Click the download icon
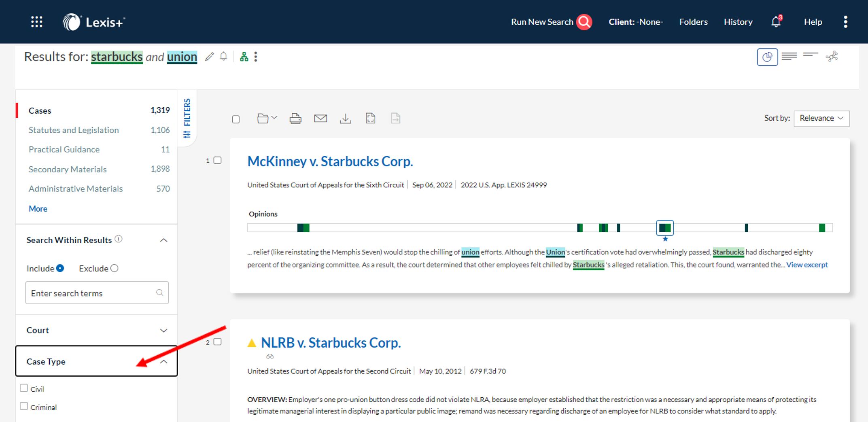 point(346,119)
